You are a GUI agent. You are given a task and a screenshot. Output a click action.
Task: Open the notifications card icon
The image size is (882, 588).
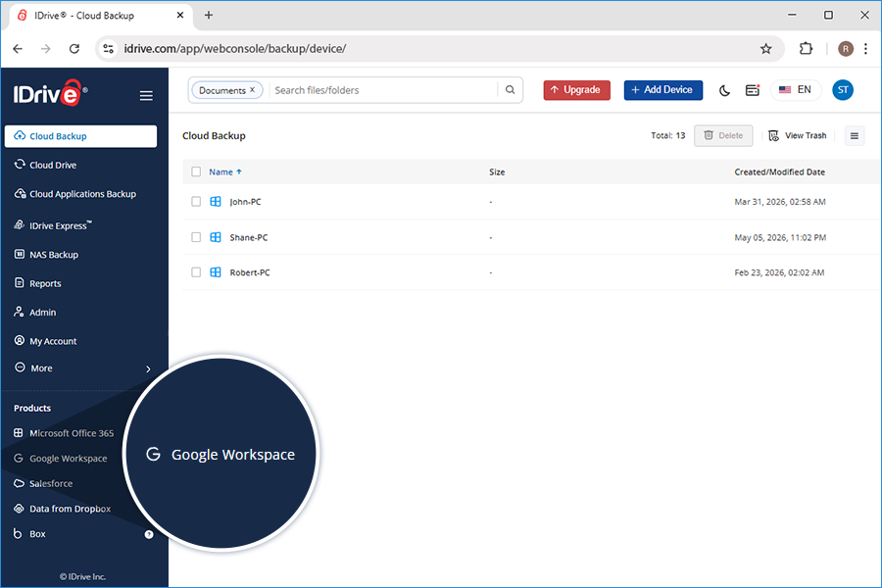point(753,90)
